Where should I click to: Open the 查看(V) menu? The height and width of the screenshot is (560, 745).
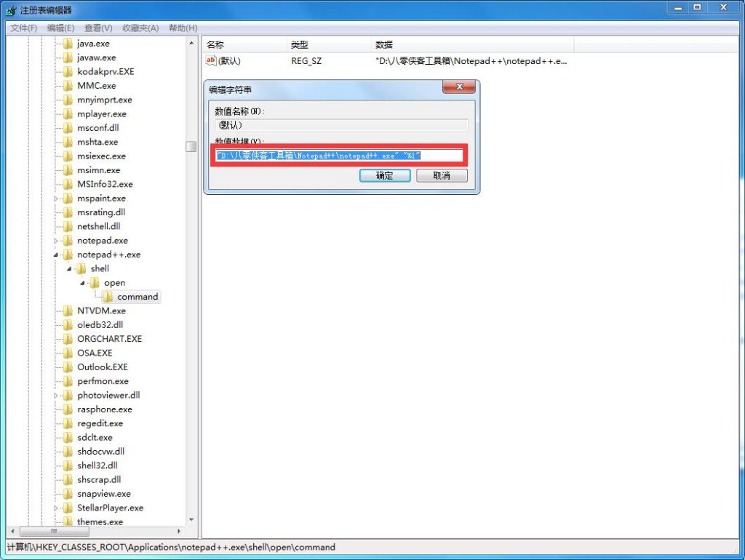pyautogui.click(x=98, y=28)
